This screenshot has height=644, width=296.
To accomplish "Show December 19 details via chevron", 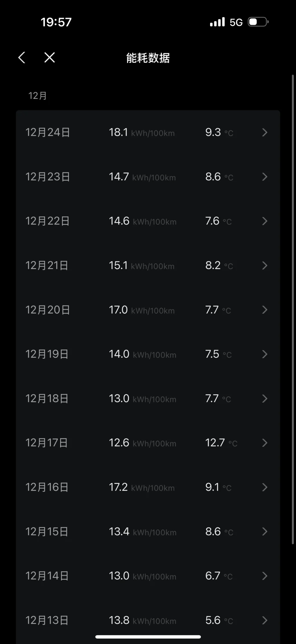I will tap(265, 354).
